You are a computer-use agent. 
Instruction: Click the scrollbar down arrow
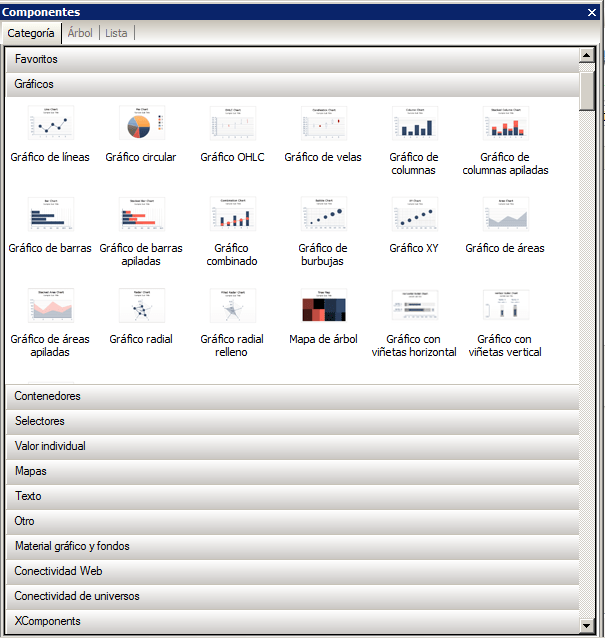tap(587, 625)
